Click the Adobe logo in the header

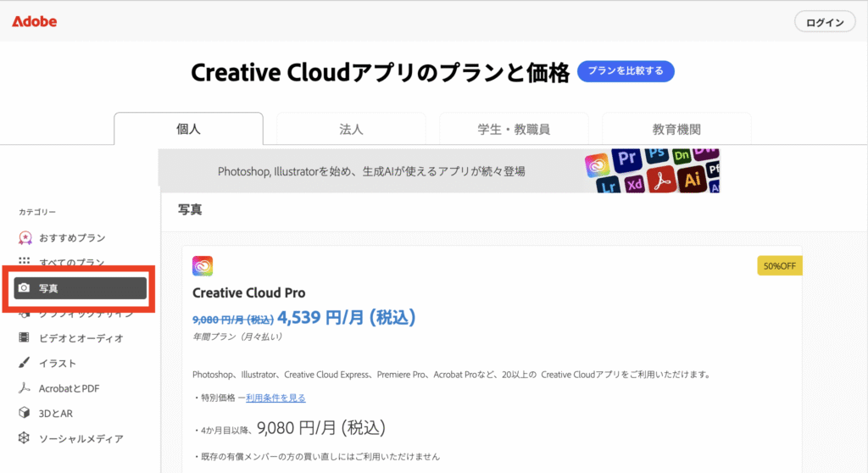[x=35, y=22]
